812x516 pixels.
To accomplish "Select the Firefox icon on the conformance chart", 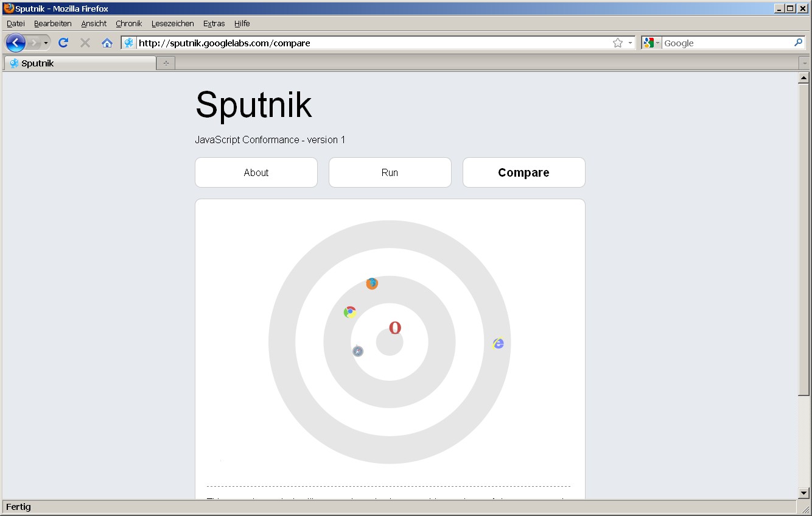I will tap(372, 283).
